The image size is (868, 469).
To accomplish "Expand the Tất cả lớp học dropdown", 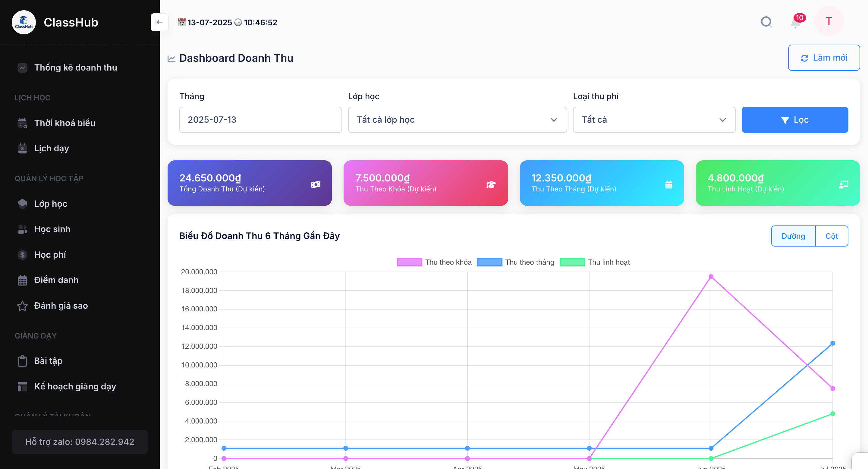I will pos(457,120).
